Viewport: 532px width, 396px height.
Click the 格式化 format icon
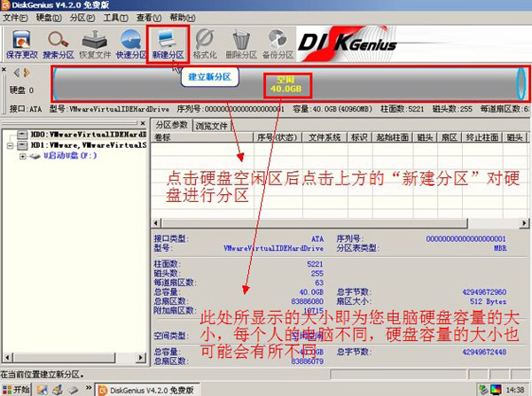205,44
